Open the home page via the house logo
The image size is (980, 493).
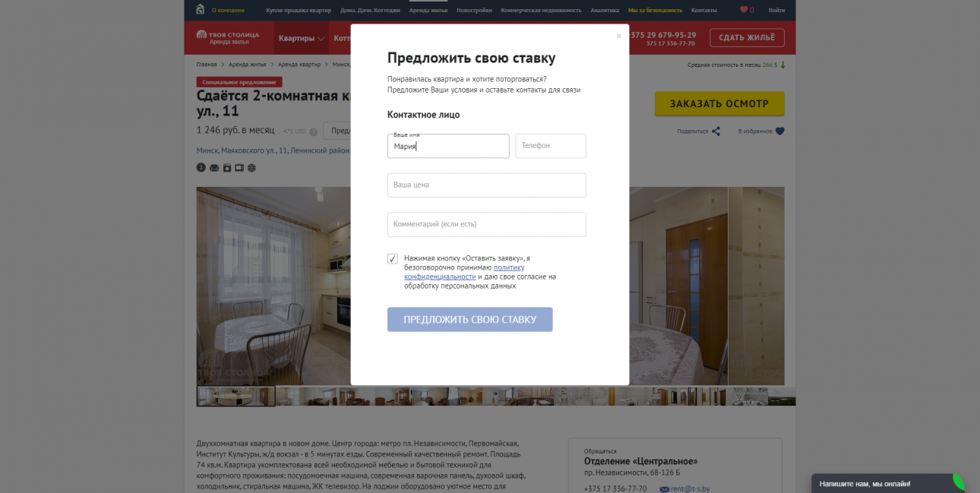[x=201, y=10]
